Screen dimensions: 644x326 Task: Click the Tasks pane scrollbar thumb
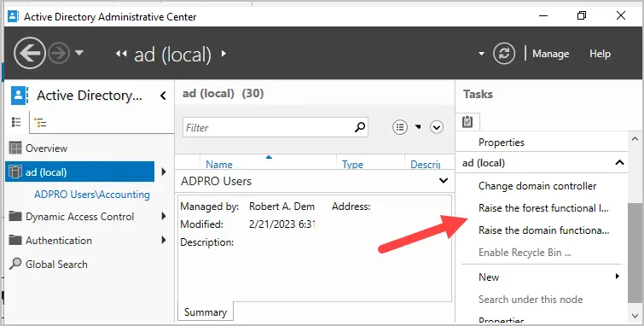(x=635, y=253)
